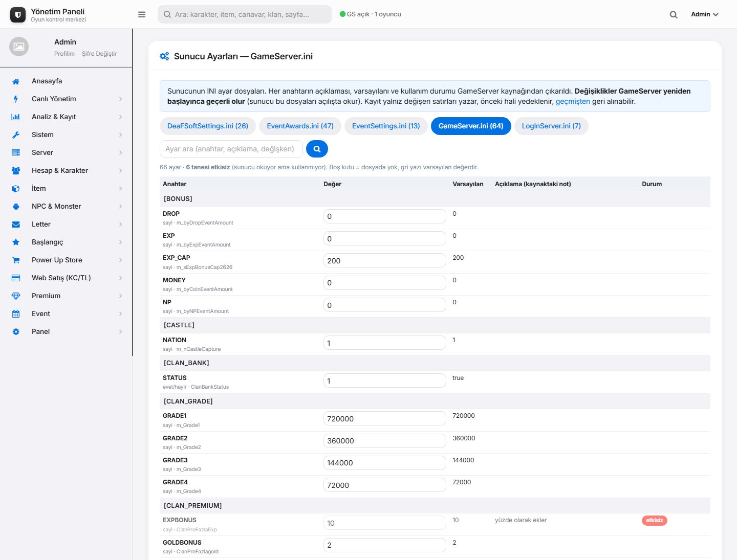The image size is (737, 560).
Task: Expand the Server submenu chevron
Action: click(x=121, y=153)
